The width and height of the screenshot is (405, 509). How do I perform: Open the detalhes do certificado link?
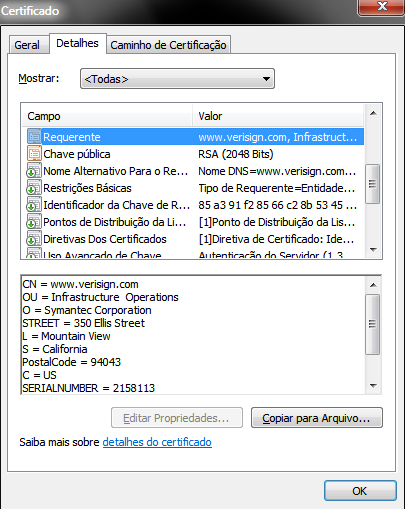(157, 442)
